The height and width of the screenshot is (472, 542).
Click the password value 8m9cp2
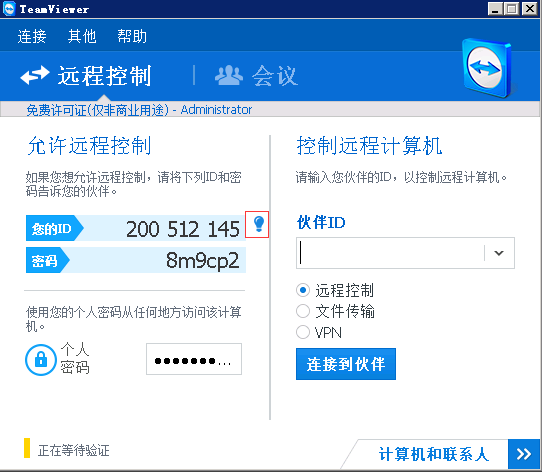pyautogui.click(x=203, y=261)
